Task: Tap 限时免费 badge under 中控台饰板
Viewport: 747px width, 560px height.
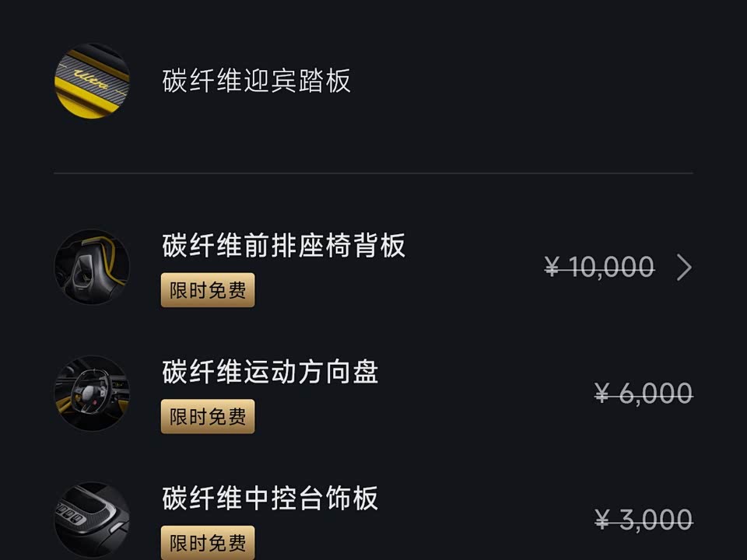Action: [x=208, y=541]
